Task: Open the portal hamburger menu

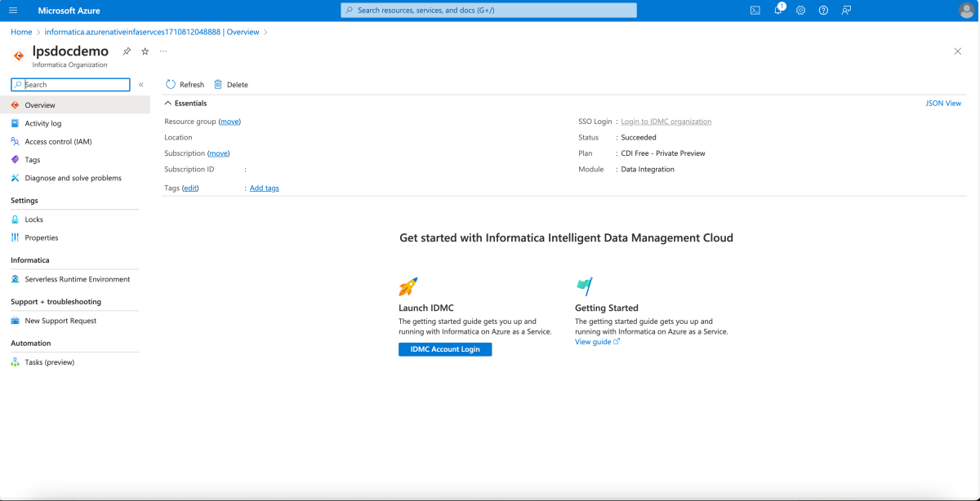Action: [11, 10]
